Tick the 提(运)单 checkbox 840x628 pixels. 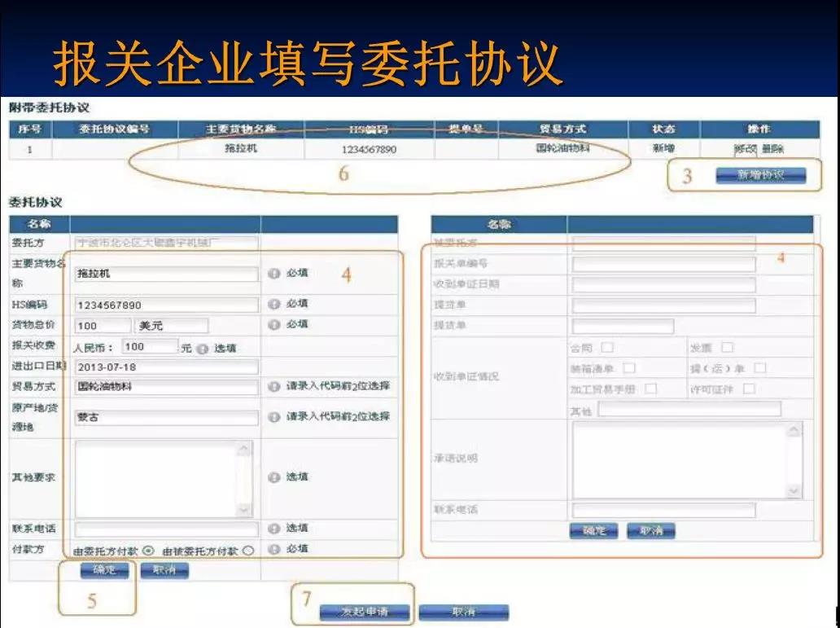click(759, 368)
